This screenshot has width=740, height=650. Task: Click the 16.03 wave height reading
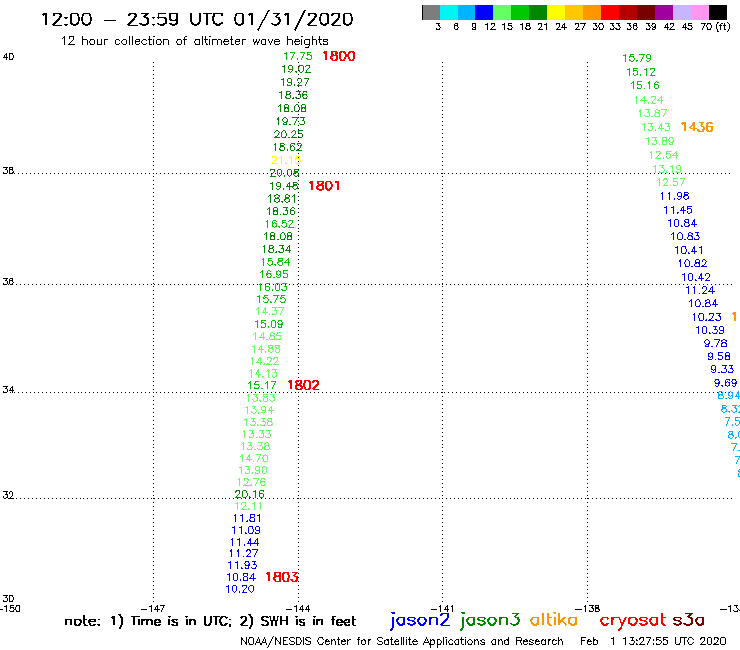[x=273, y=287]
